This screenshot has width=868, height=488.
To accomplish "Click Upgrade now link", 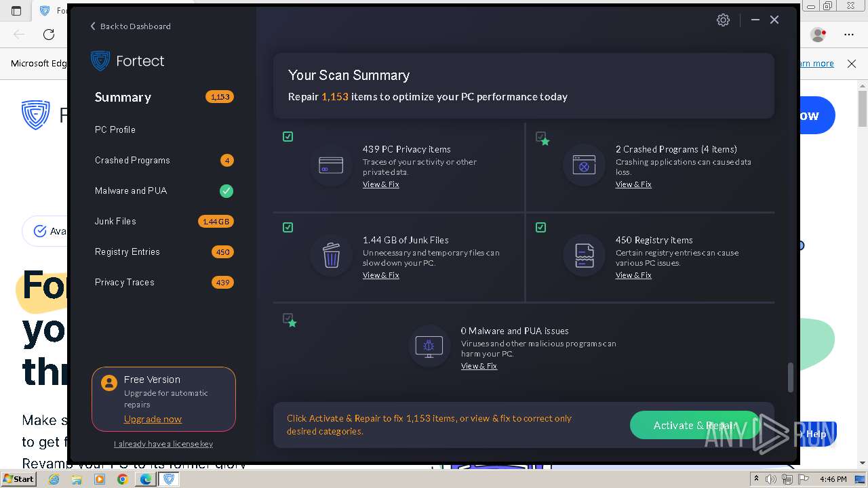I will 153,419.
